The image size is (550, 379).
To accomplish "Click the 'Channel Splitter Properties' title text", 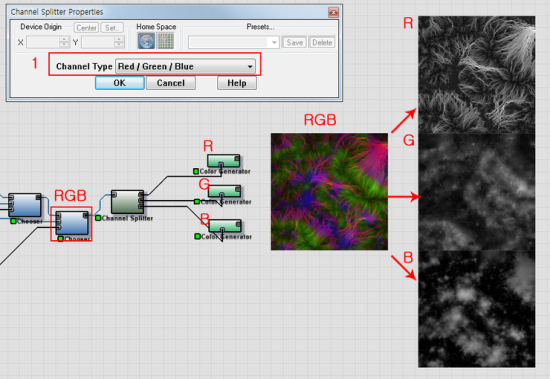I will 57,12.
